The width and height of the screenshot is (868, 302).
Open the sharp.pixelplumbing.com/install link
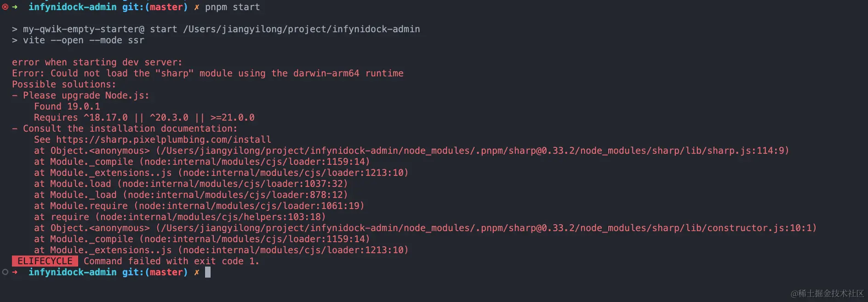tap(164, 139)
